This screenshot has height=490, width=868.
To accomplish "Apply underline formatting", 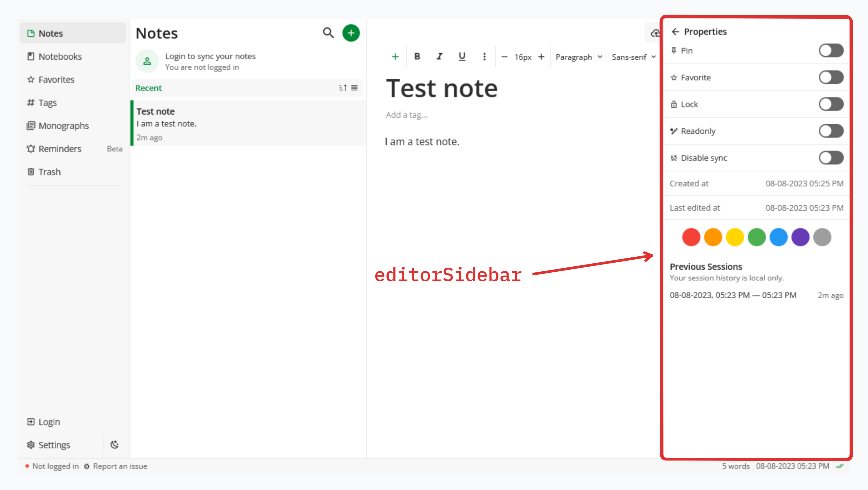I will [462, 57].
